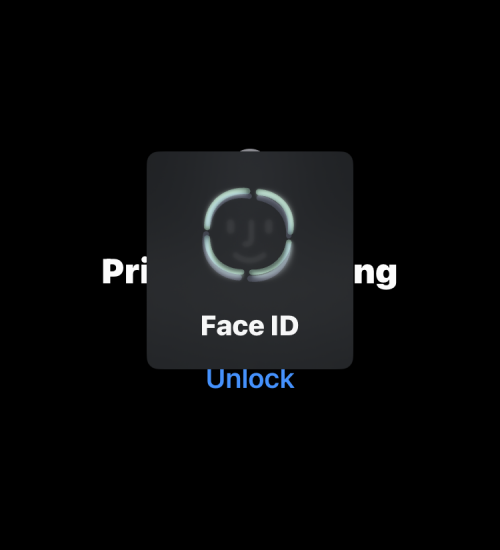Click the face glyph's nose line

point(250,232)
